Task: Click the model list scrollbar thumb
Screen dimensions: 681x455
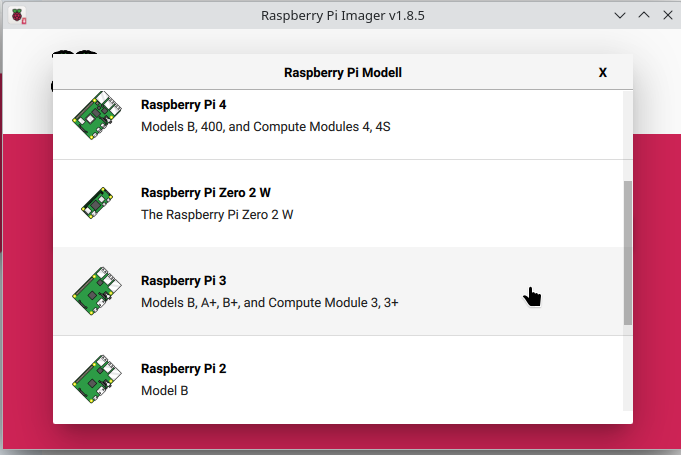Action: click(627, 252)
